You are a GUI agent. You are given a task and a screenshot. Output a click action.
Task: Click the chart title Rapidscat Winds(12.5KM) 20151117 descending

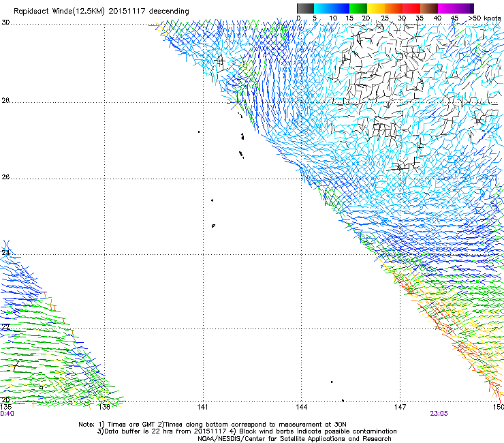pos(101,12)
